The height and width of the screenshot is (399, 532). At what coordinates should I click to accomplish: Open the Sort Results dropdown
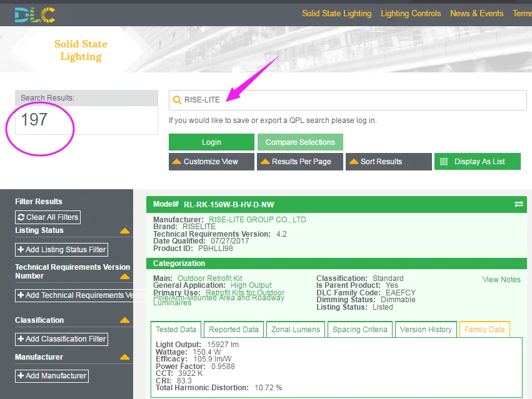[x=389, y=162]
